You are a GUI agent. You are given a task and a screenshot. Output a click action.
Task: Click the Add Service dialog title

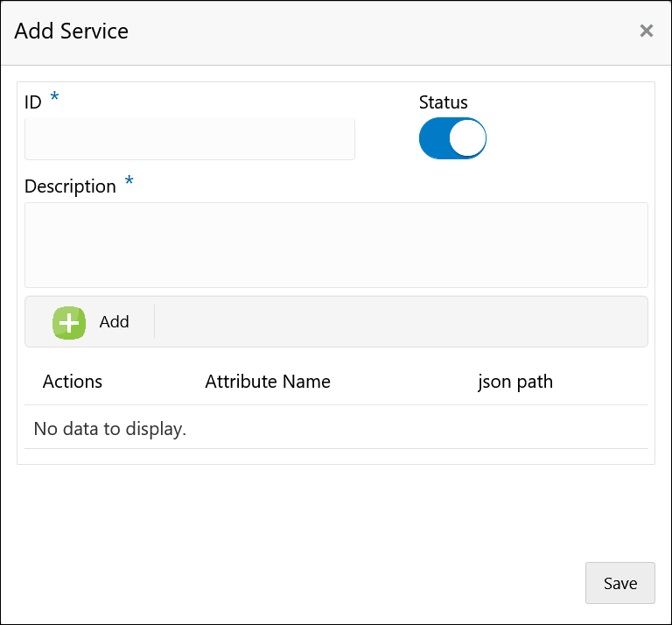click(72, 32)
